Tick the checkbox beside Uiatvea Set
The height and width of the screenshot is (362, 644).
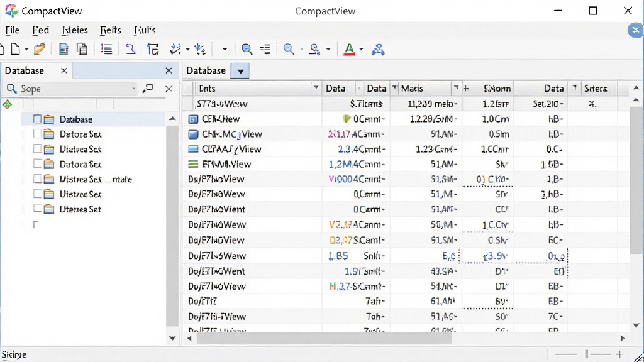pyautogui.click(x=37, y=149)
